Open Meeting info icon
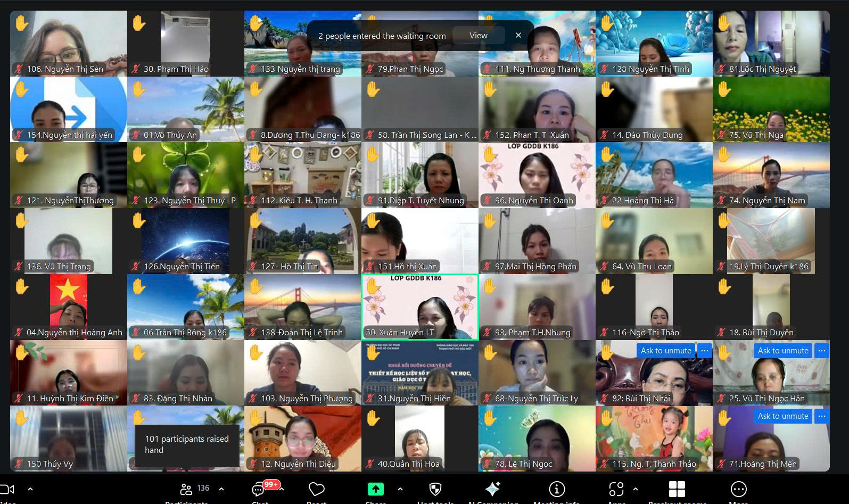Screen dimensions: 849x504 pos(557,489)
